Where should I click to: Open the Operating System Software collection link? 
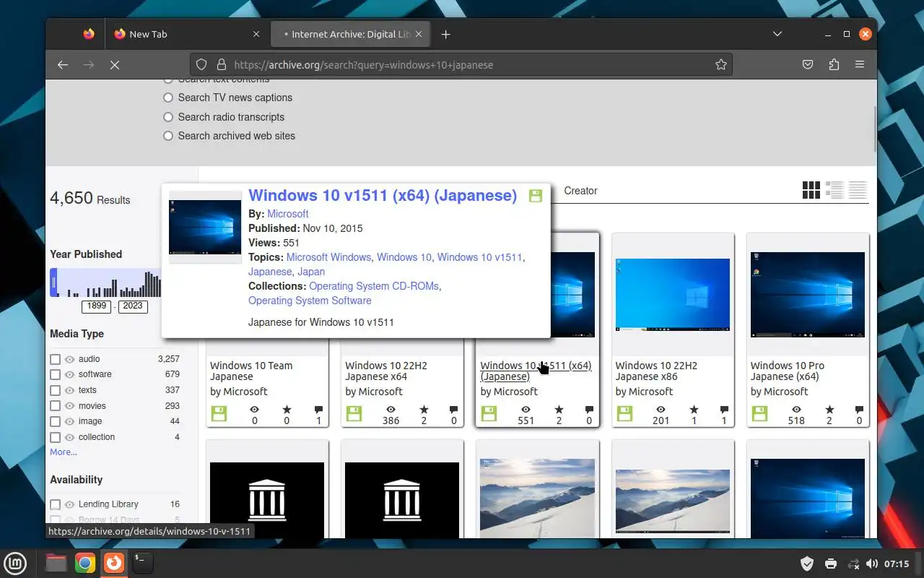[x=310, y=301]
